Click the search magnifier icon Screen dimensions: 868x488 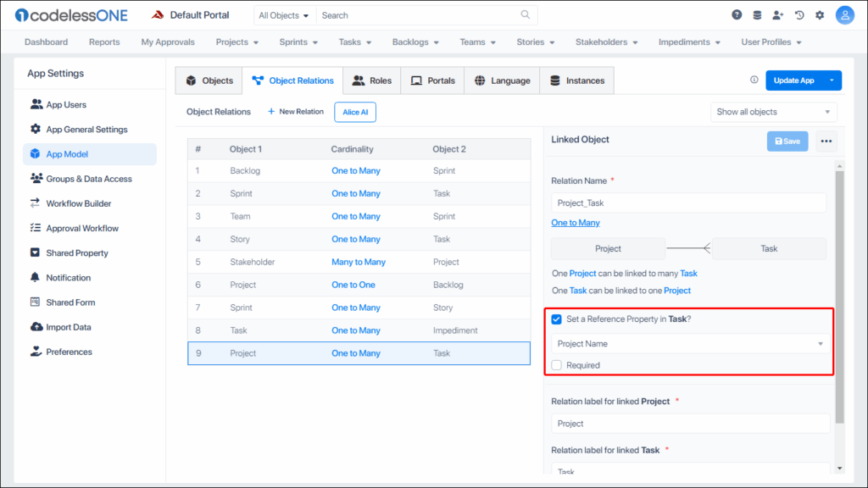tap(526, 15)
